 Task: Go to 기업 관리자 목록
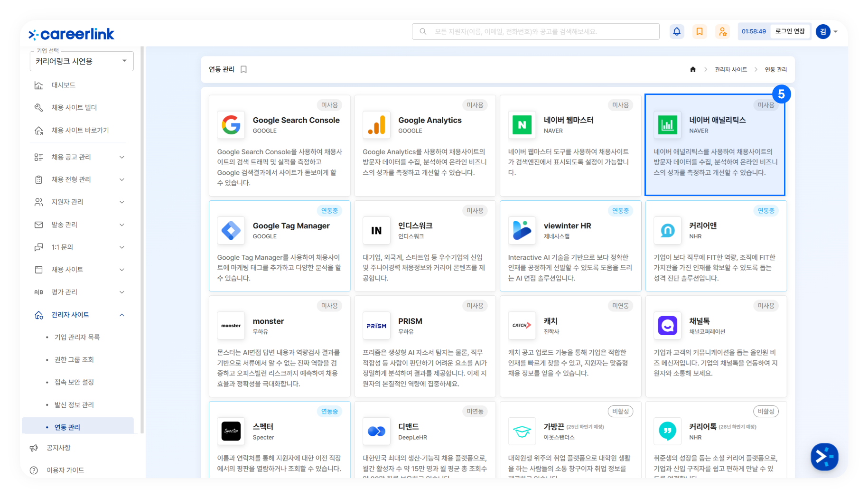pyautogui.click(x=77, y=337)
